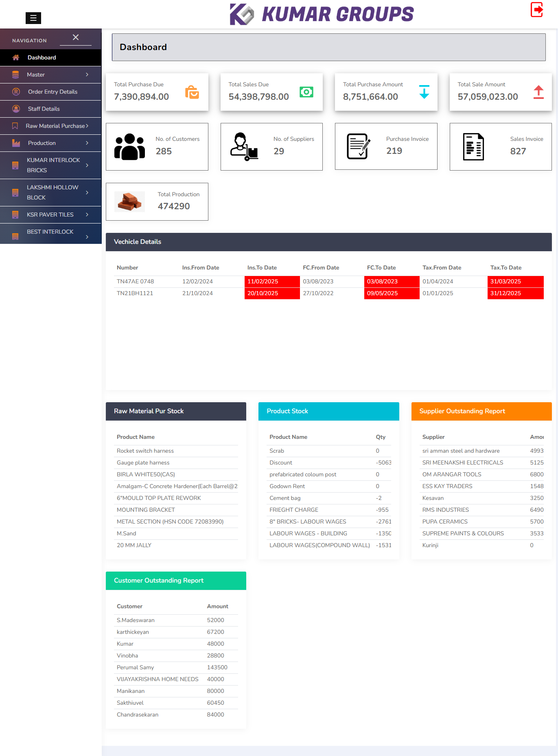The height and width of the screenshot is (756, 558).
Task: Click the Total Purchase Due bag icon
Action: (x=192, y=92)
